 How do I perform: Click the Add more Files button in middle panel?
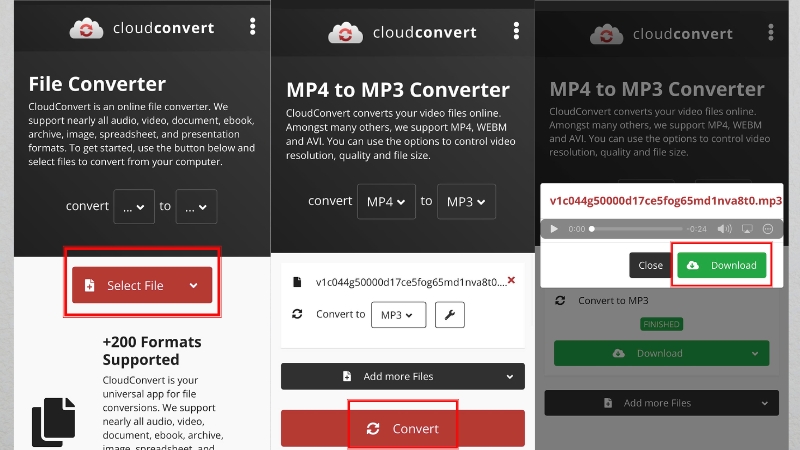click(403, 377)
